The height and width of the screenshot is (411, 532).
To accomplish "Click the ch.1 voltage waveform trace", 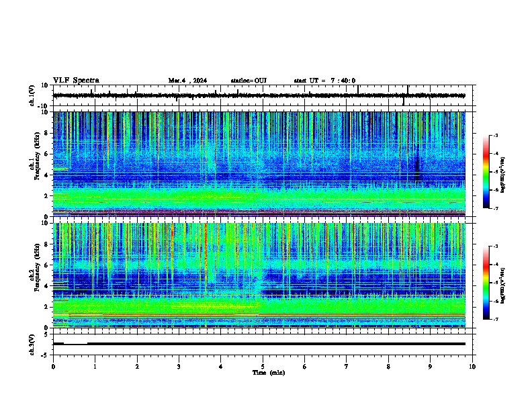I will [259, 95].
